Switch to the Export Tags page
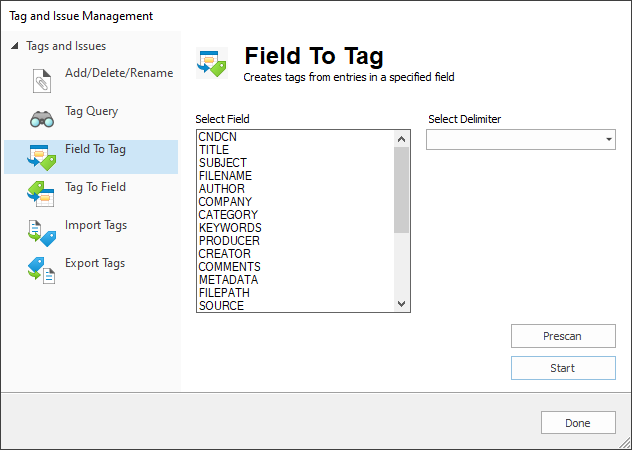 [x=95, y=263]
